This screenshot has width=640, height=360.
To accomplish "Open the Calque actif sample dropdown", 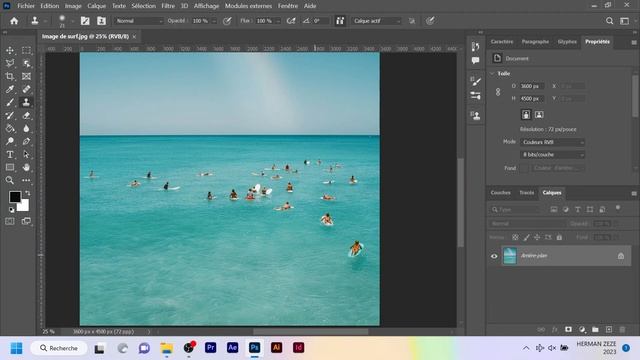I will [x=376, y=21].
